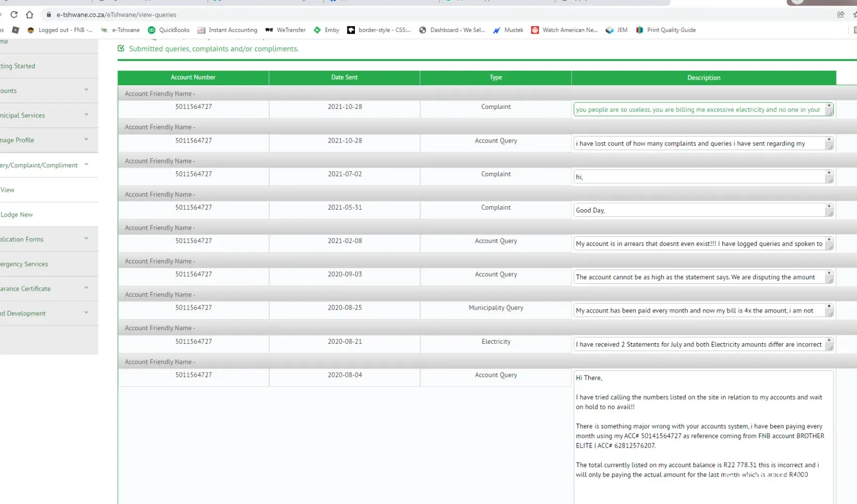This screenshot has height=504, width=857.
Task: Open the Instant Accounting bookmark
Action: coord(227,30)
